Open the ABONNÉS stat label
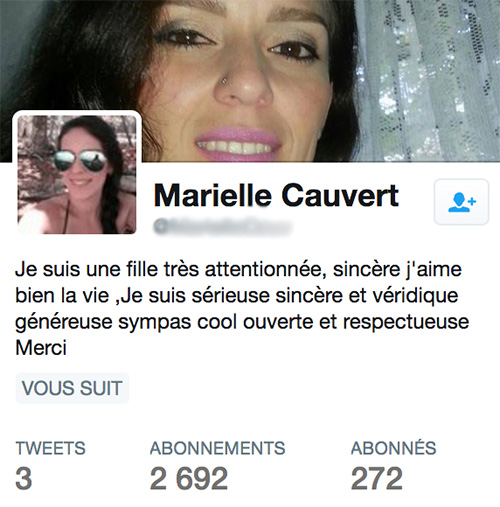The image size is (500, 507). point(393,448)
